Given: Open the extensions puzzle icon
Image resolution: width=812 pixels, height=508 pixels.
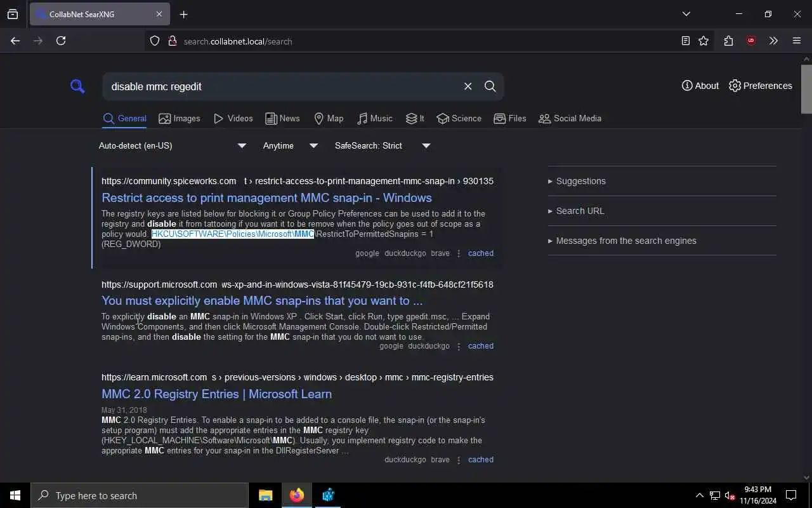Looking at the screenshot, I should [728, 41].
